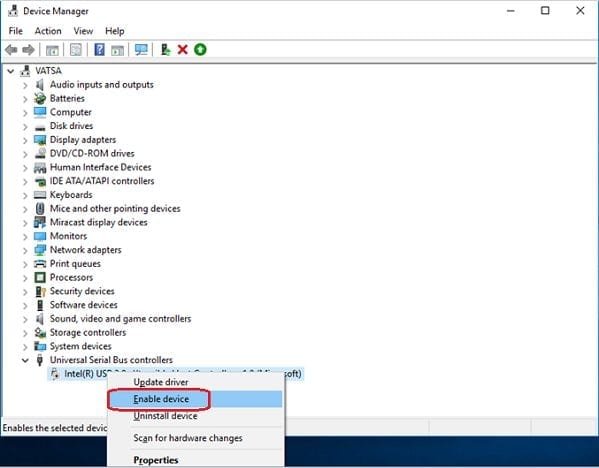
Task: Click the Forward arrow toolbar icon
Action: click(x=29, y=50)
